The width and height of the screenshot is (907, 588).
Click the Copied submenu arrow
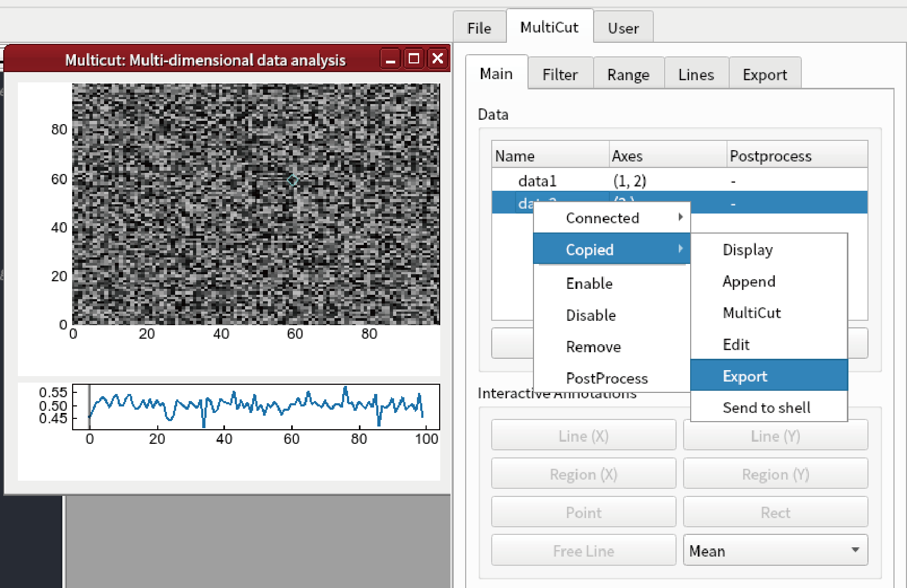(680, 249)
